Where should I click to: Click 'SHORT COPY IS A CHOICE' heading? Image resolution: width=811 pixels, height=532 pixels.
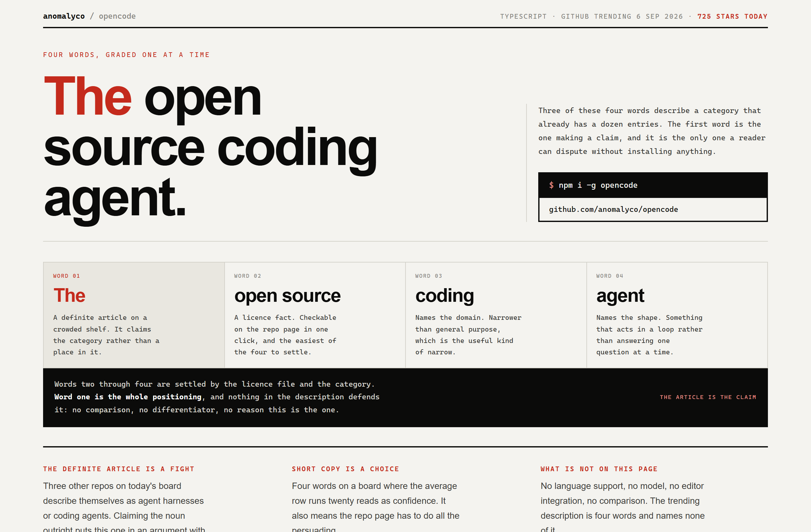pyautogui.click(x=345, y=469)
